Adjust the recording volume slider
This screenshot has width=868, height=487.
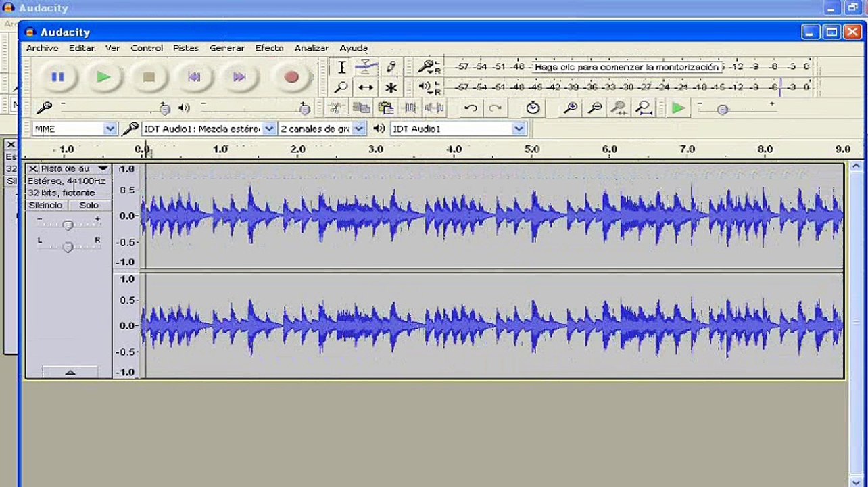coord(164,109)
